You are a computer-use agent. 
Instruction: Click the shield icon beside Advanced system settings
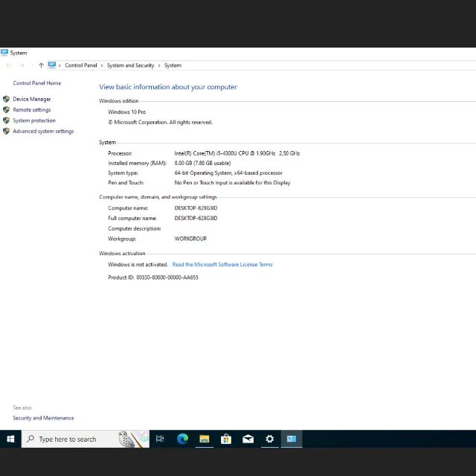(7, 131)
